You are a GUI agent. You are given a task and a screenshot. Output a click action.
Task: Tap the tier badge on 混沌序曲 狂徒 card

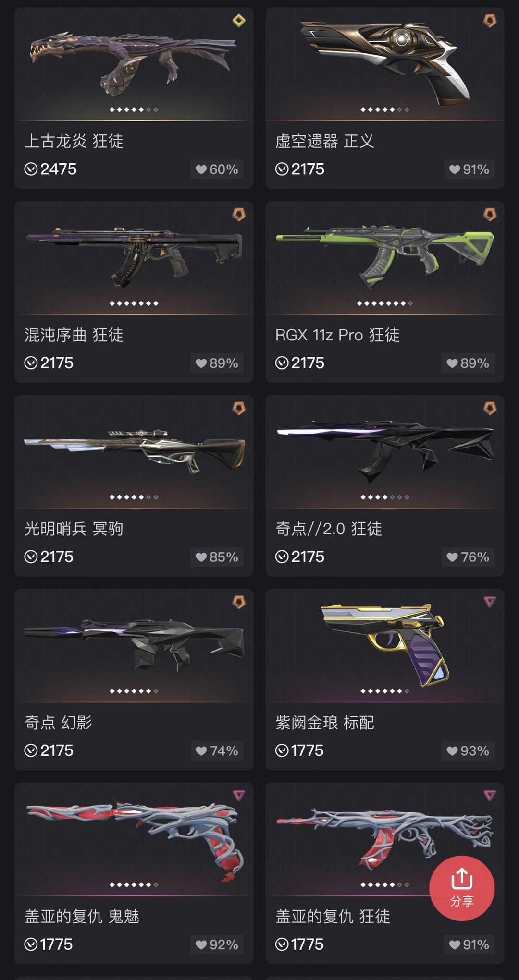tap(239, 214)
